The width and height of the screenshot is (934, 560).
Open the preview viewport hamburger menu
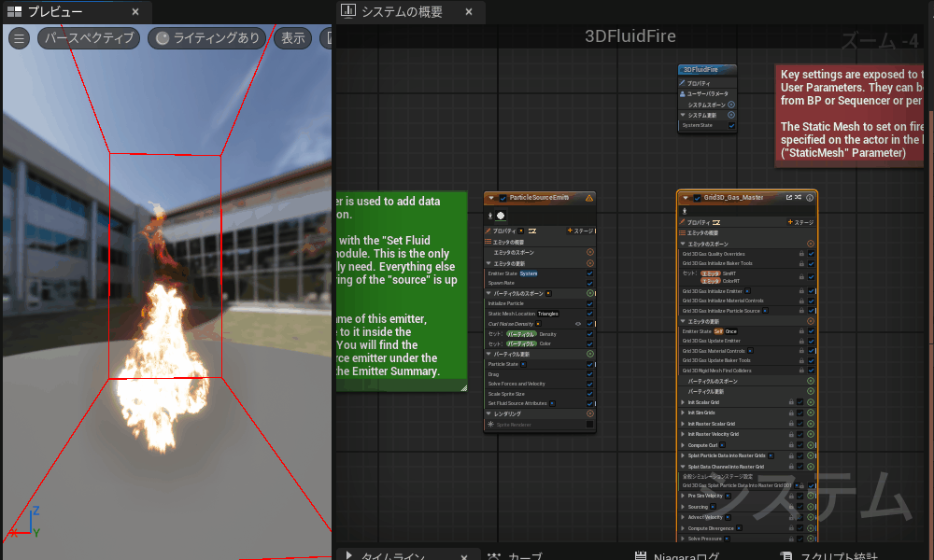[x=19, y=38]
